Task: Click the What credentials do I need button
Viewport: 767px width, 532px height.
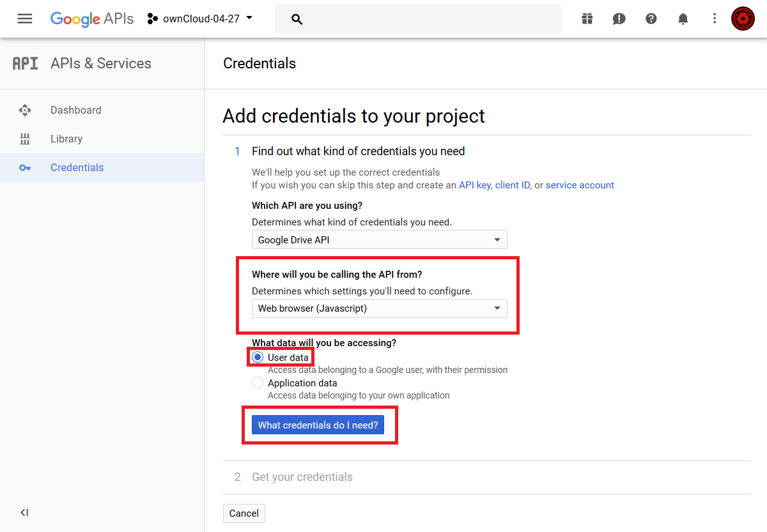Action: (318, 425)
